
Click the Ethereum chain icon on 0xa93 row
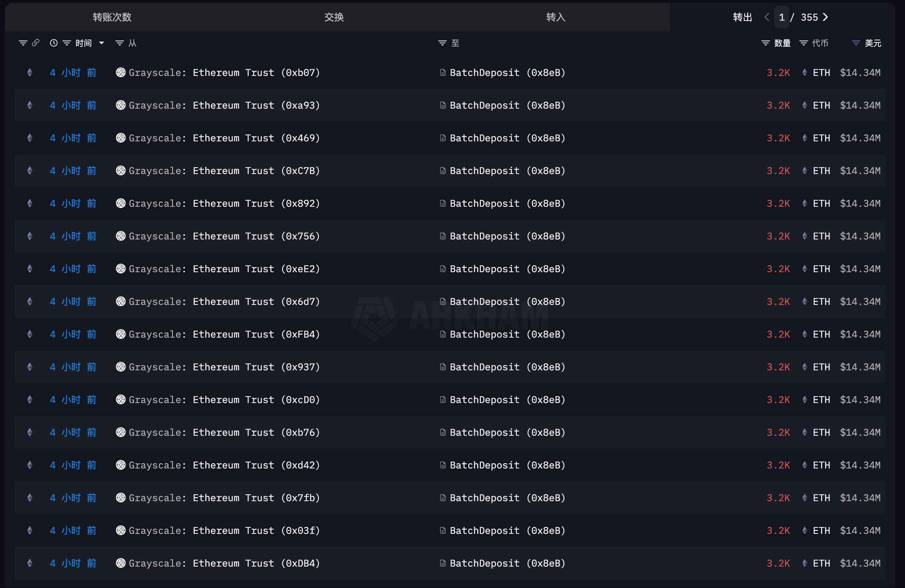[x=29, y=105]
